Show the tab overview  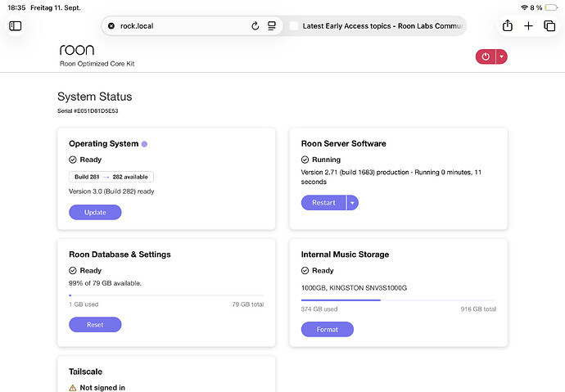coord(549,26)
